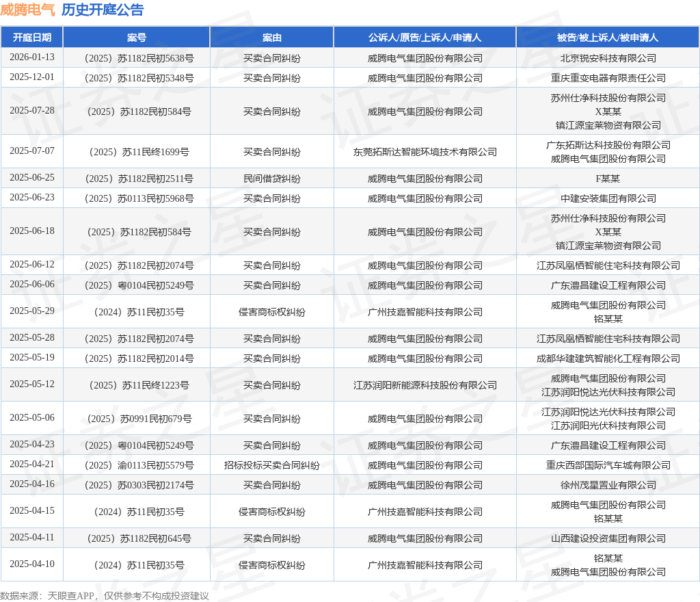Select the date 2025-07-07
Image resolution: width=700 pixels, height=602 pixels.
pyautogui.click(x=32, y=150)
